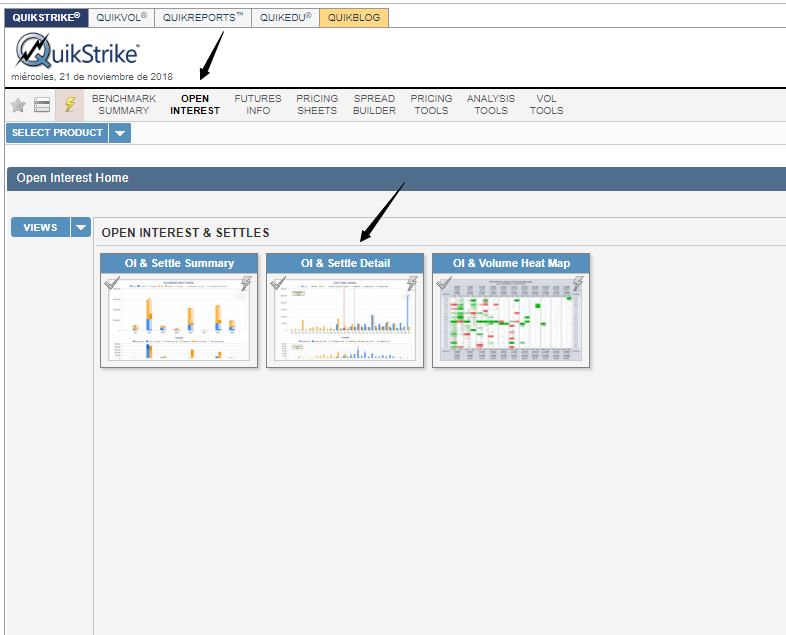This screenshot has width=786, height=635.
Task: Click the OI & Settle Detail title header
Action: pos(345,263)
